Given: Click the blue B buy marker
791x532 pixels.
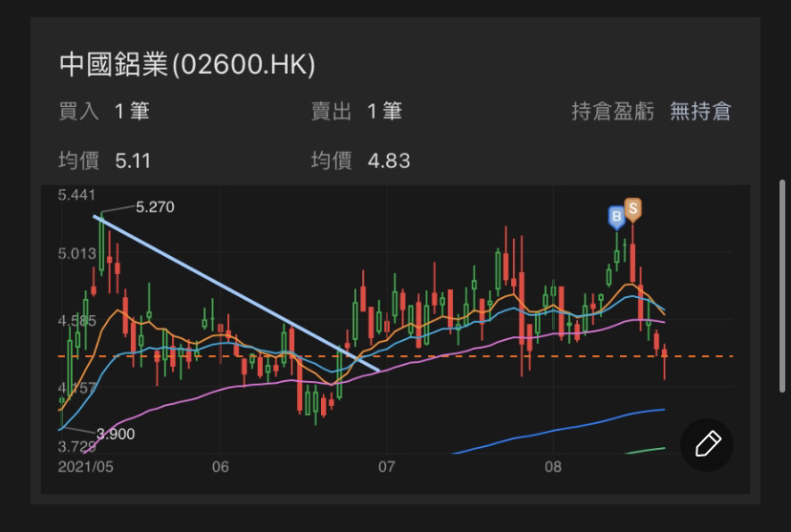Looking at the screenshot, I should point(616,217).
